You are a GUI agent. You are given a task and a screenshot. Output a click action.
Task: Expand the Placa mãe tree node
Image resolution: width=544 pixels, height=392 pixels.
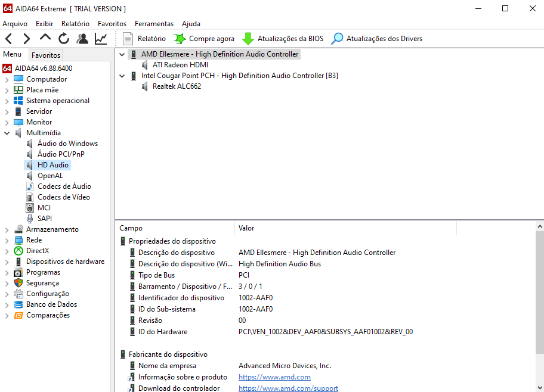coord(7,90)
